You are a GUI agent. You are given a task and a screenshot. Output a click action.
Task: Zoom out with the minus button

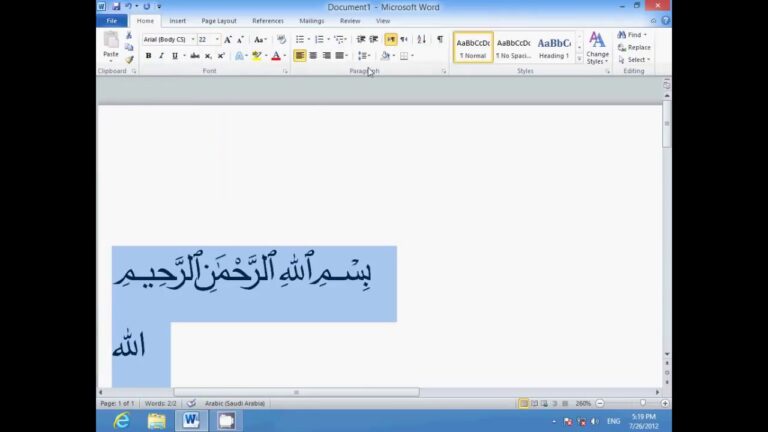tap(600, 403)
